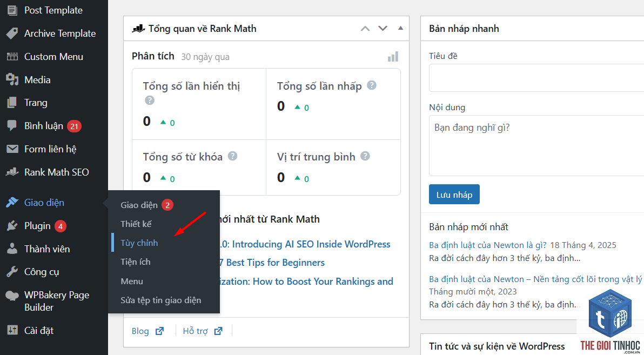Open Form liên hệ in sidebar
Image resolution: width=644 pixels, height=355 pixels.
point(51,149)
